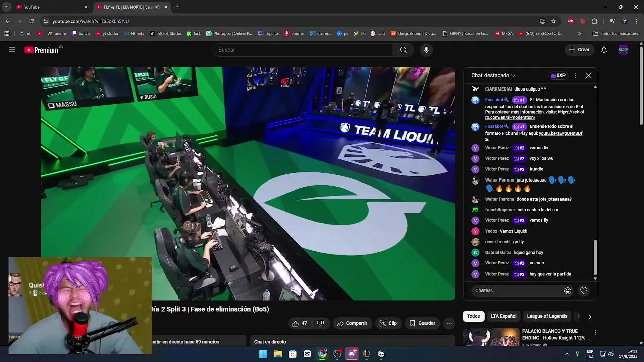Dislike the video with thumbs down

pos(320,323)
